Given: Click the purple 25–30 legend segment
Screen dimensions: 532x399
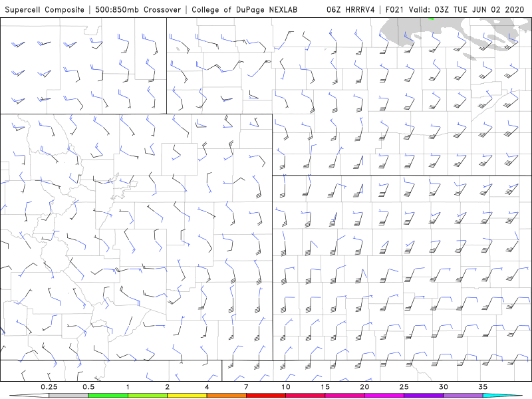Looking at the screenshot, I should tap(424, 396).
